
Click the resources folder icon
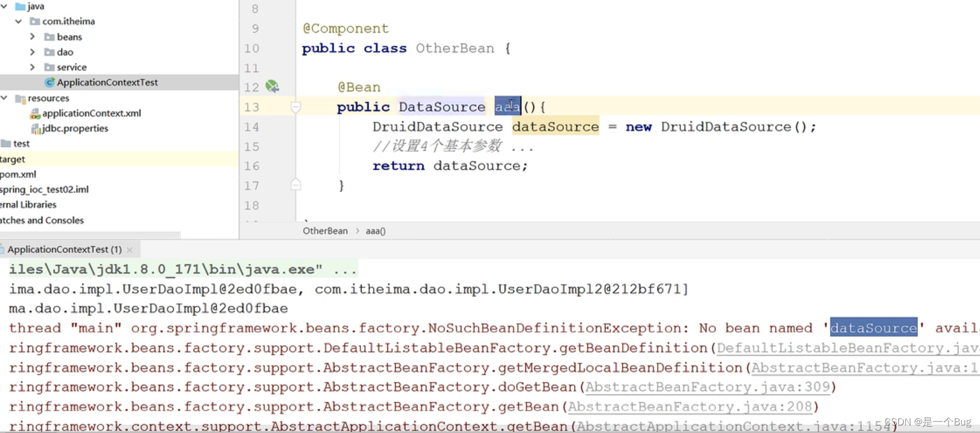(20, 98)
